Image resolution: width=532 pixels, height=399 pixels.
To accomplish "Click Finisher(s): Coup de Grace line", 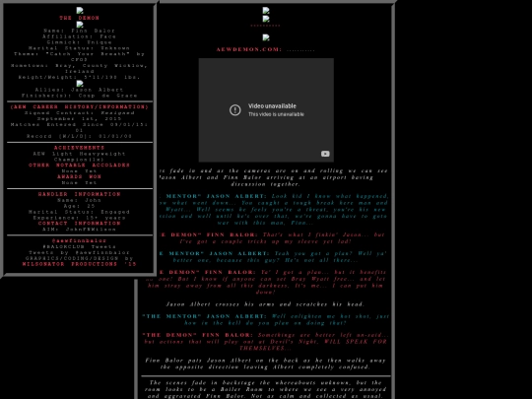I will pos(80,96).
